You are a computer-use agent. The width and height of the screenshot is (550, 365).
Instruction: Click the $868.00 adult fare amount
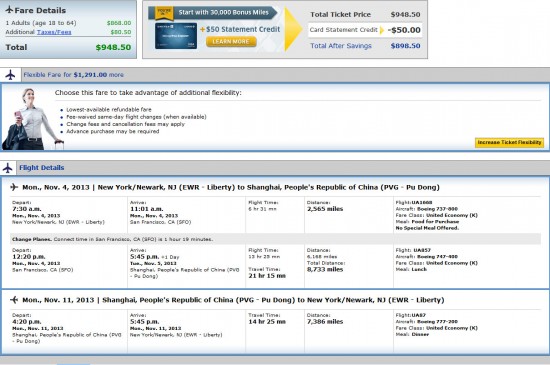[x=119, y=23]
